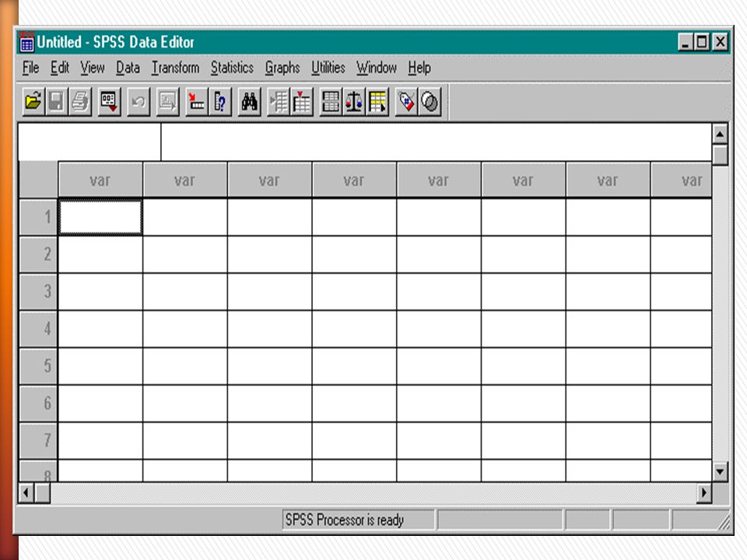747x560 pixels.
Task: Click the highlighted active cell in row 1
Action: [x=100, y=217]
